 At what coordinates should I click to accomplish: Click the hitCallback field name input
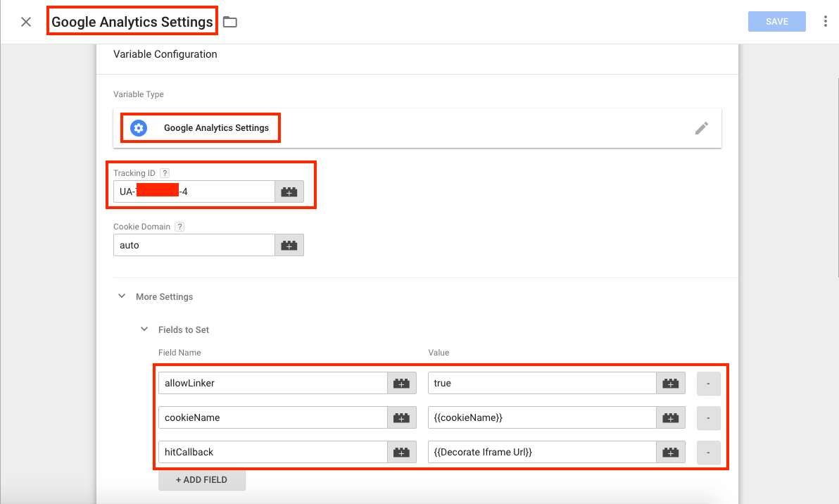point(273,452)
